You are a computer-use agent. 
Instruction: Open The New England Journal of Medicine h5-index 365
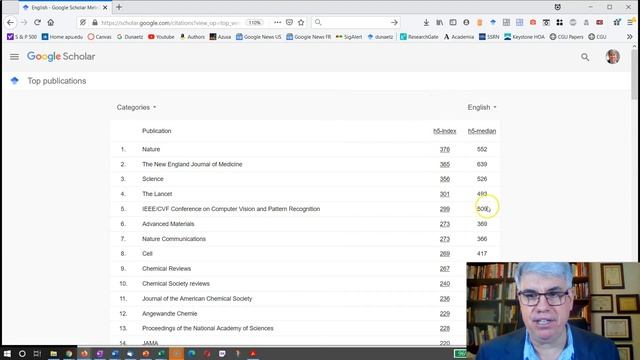[444, 164]
